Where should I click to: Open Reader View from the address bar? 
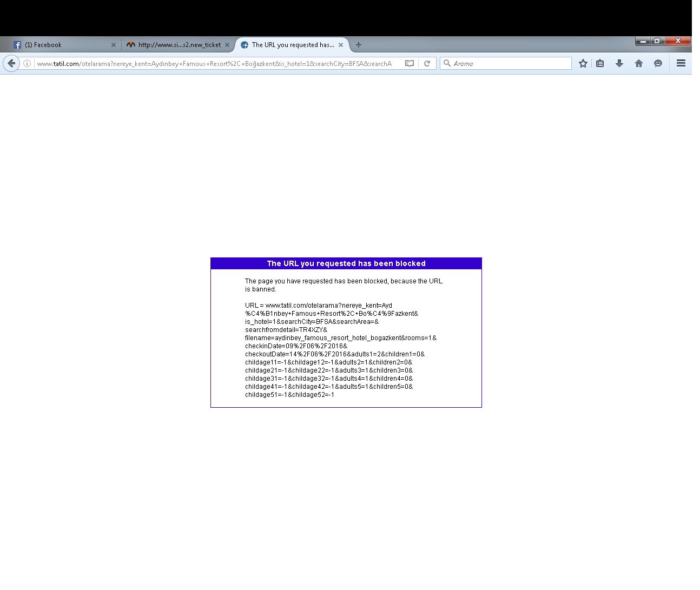pos(410,63)
